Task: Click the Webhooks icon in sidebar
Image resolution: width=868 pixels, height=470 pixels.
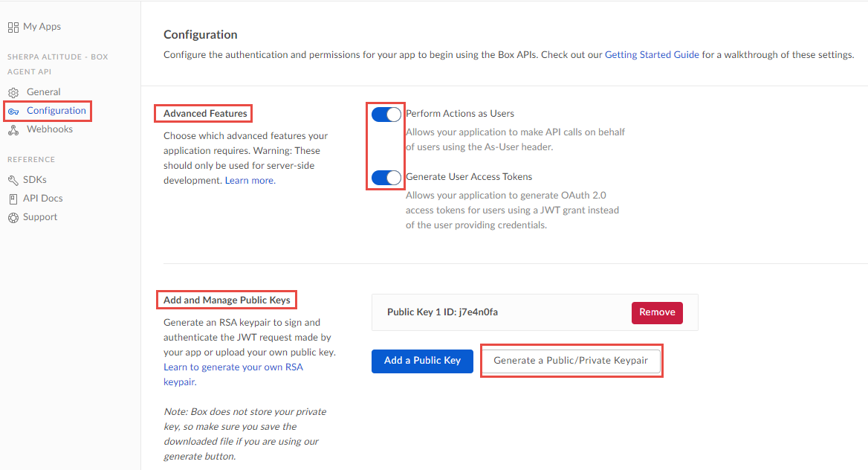Action: [x=13, y=129]
